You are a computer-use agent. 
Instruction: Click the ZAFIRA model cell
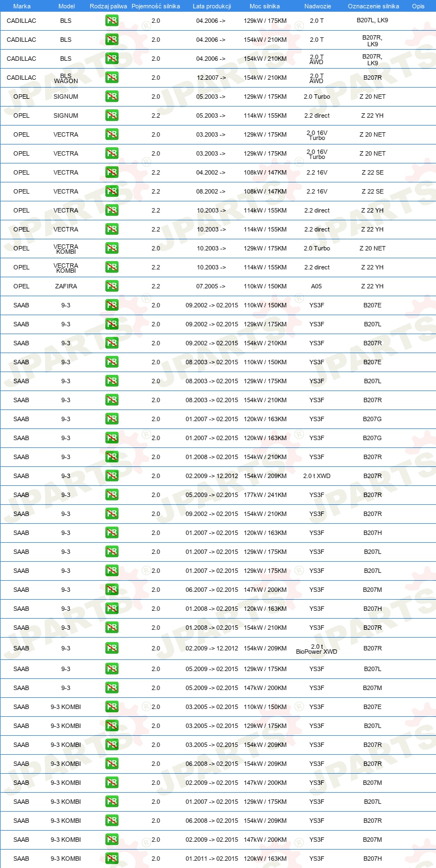pyautogui.click(x=66, y=286)
